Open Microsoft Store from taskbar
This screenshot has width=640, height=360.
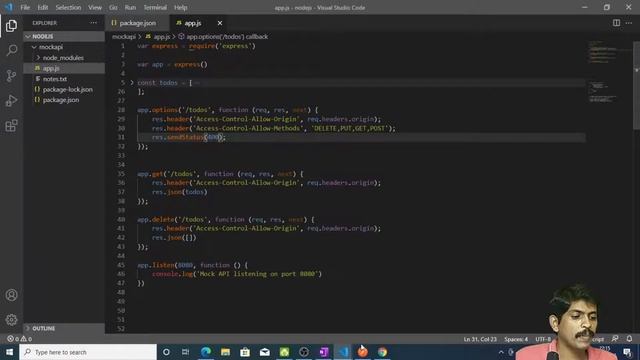tap(245, 352)
